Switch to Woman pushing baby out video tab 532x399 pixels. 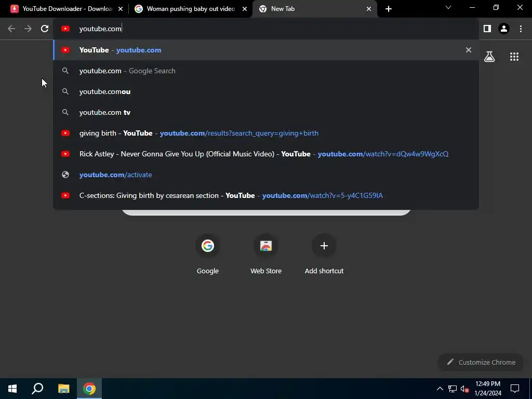point(191,9)
